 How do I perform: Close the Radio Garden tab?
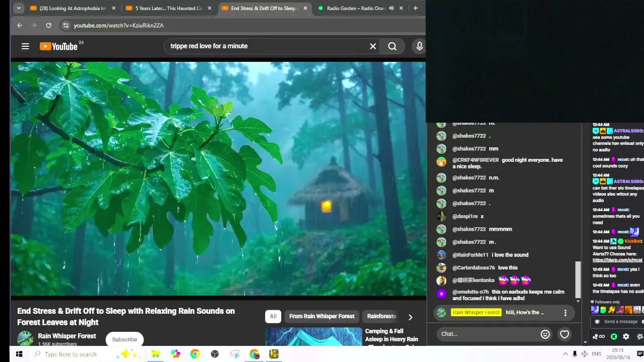401,8
